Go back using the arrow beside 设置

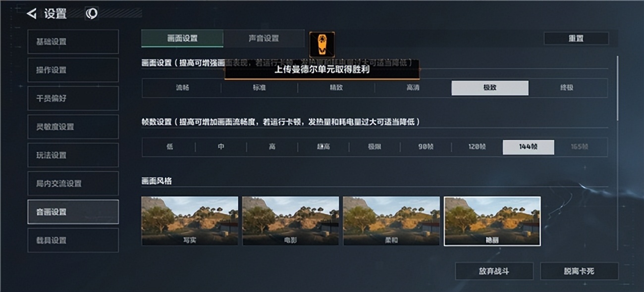tap(32, 14)
